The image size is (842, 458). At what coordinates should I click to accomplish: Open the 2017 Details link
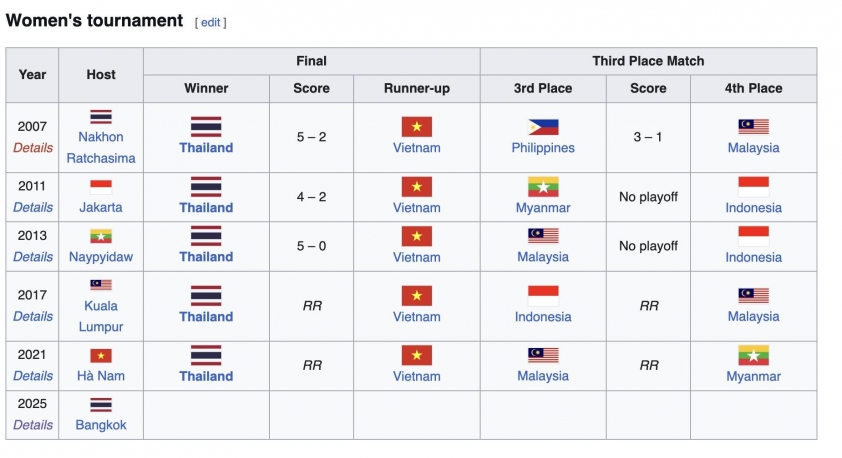click(33, 316)
